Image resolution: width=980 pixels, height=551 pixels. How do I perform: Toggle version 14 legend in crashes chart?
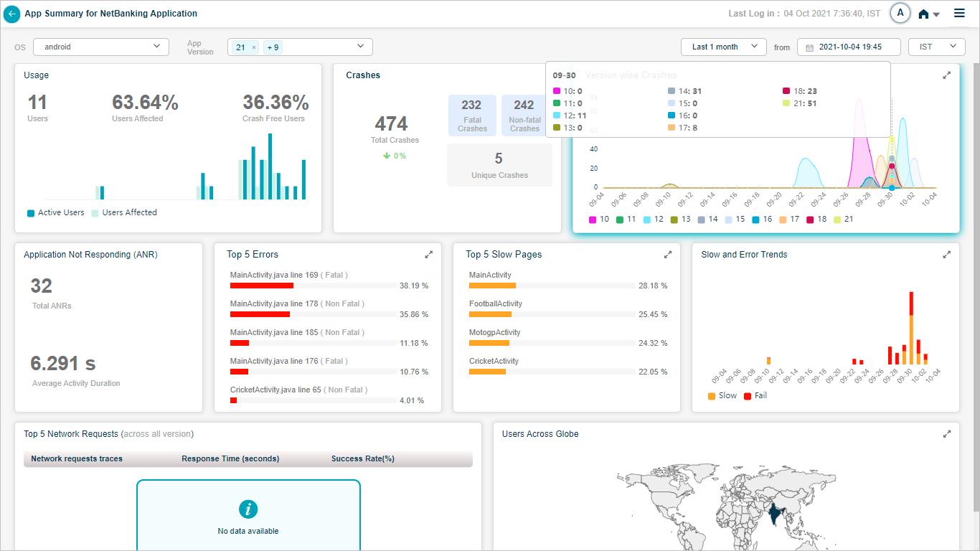708,219
